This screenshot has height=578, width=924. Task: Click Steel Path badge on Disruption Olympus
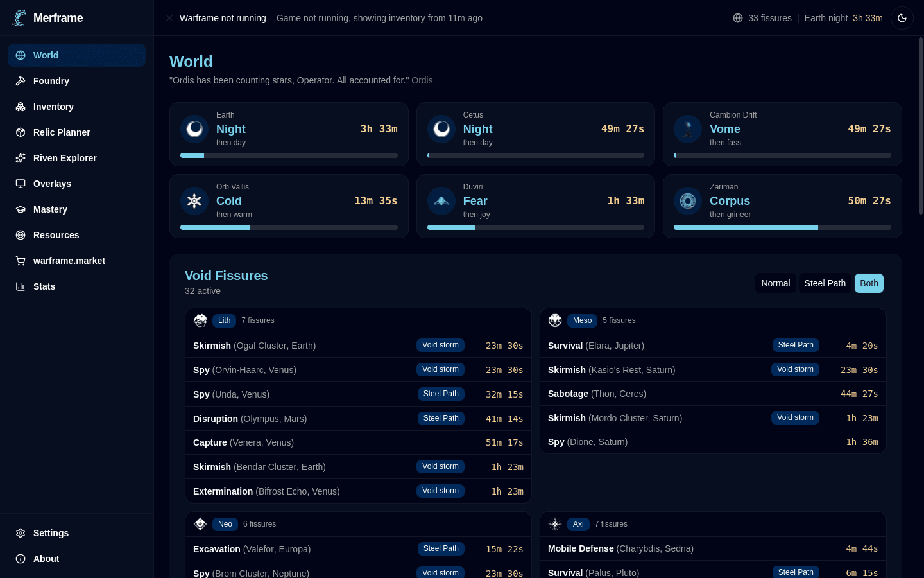coord(441,418)
